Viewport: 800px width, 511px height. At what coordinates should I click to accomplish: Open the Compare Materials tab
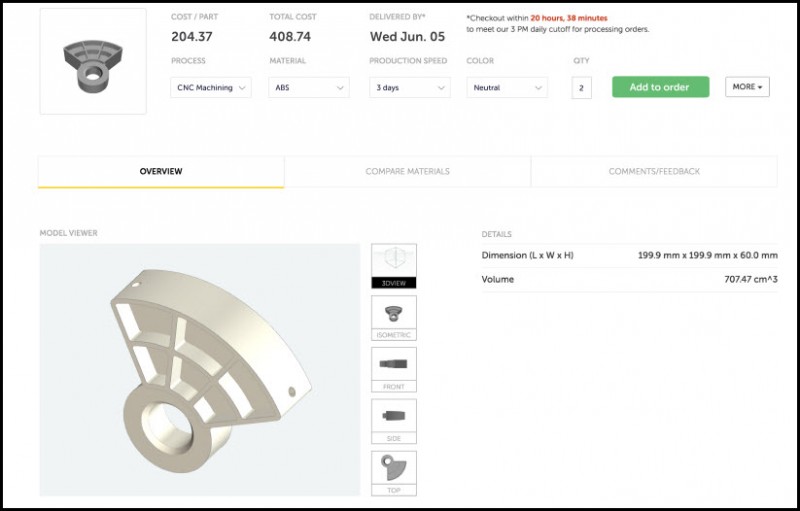407,172
